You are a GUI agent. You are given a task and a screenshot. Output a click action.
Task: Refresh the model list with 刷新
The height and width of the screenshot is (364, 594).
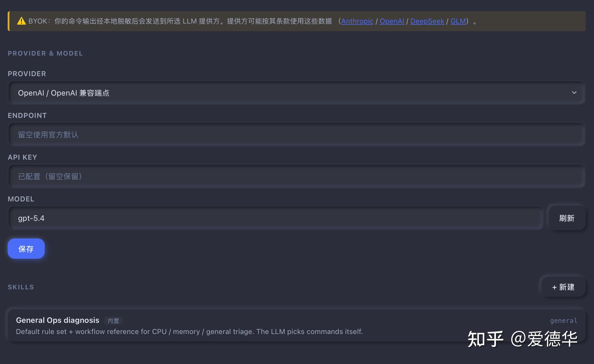click(567, 218)
